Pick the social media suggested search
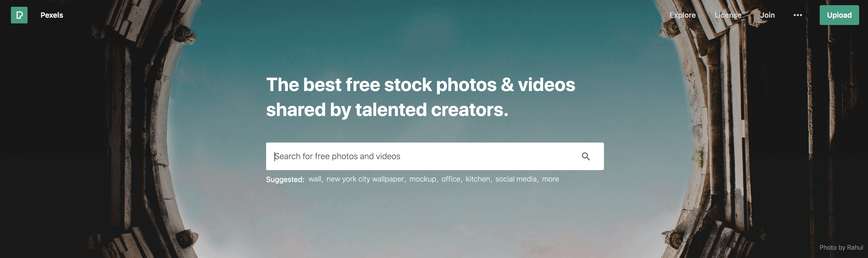 pyautogui.click(x=516, y=179)
